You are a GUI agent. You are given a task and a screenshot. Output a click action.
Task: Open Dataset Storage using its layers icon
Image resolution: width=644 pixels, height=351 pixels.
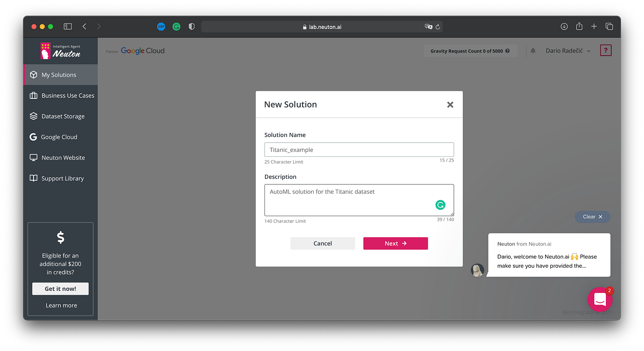pyautogui.click(x=34, y=116)
